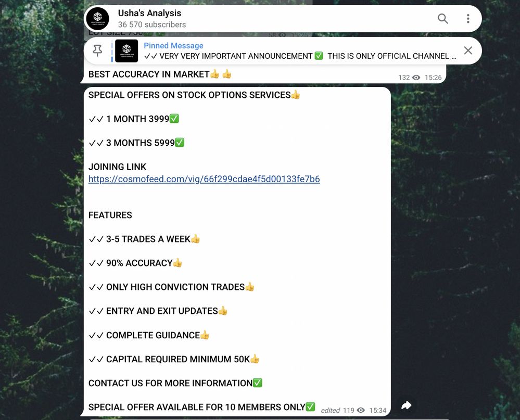Click the view count eye icon beside 119
Screen dimensions: 520x420
click(361, 411)
